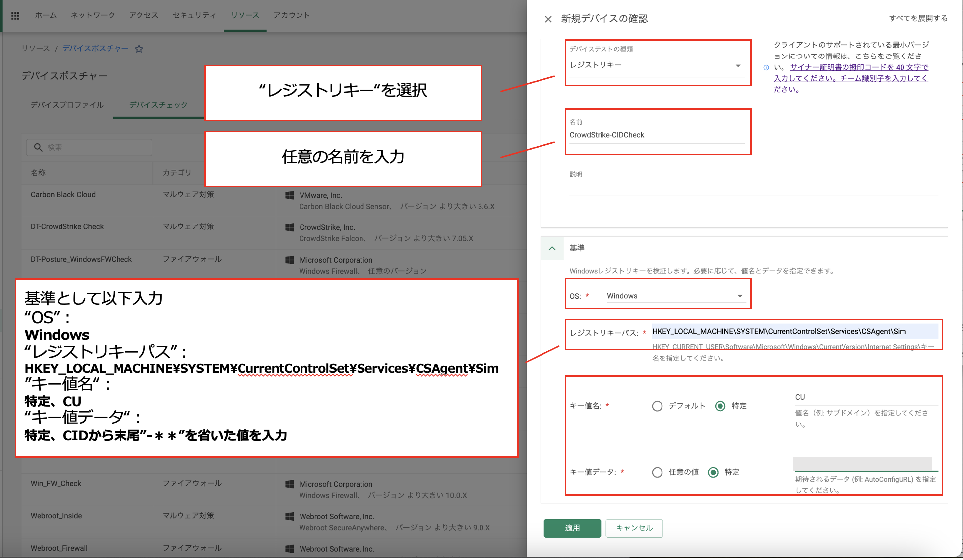Viewport: 963px width, 560px height.
Task: Select Win_FW_Check row name
Action: [x=56, y=484]
